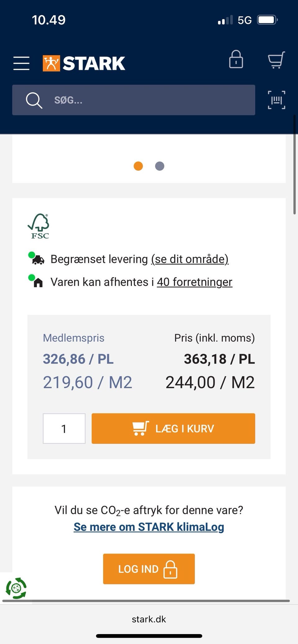Open 'Se mere om STARK klimaLog' link
The width and height of the screenshot is (298, 644).
(149, 527)
